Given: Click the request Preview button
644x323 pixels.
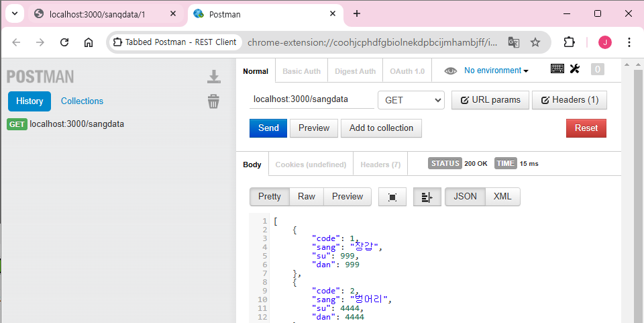Looking at the screenshot, I should pyautogui.click(x=314, y=128).
